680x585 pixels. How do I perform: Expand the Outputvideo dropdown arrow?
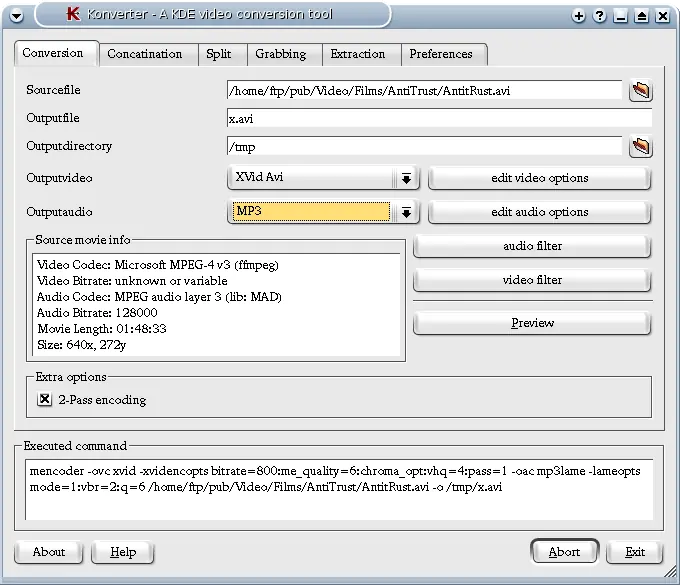click(x=406, y=178)
